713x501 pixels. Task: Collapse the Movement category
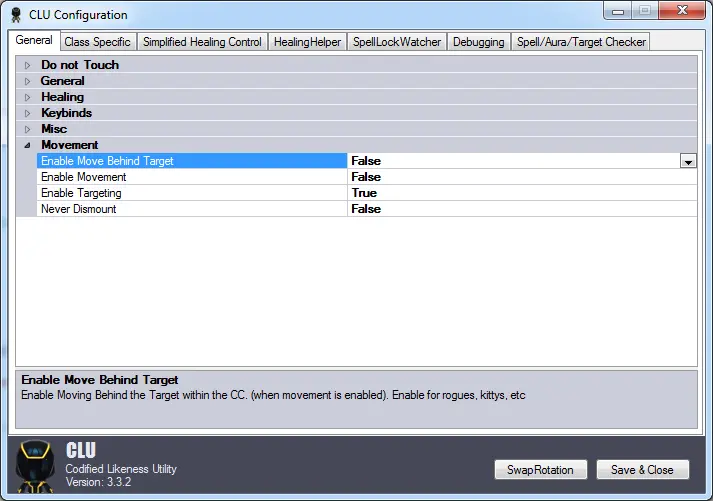click(x=28, y=145)
